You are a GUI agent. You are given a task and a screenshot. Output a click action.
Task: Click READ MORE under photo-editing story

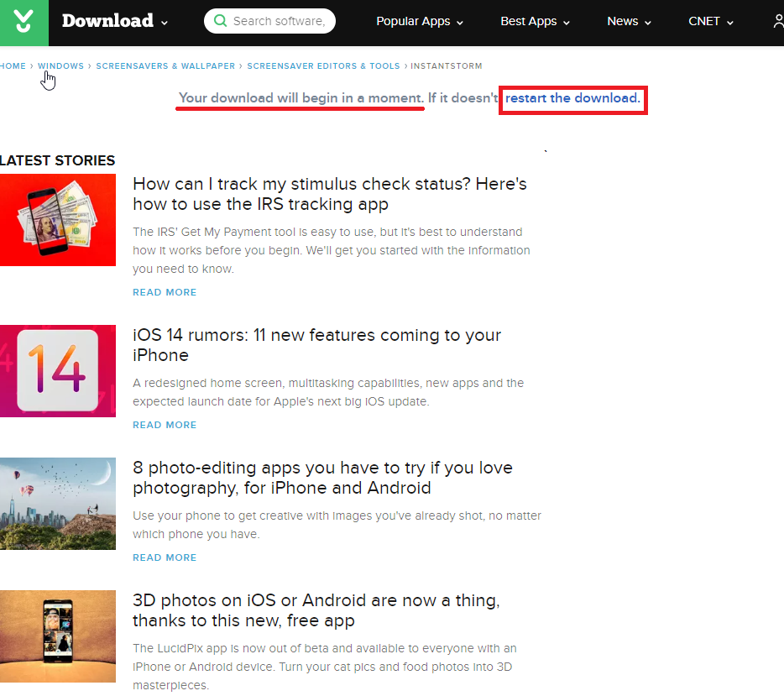point(165,557)
